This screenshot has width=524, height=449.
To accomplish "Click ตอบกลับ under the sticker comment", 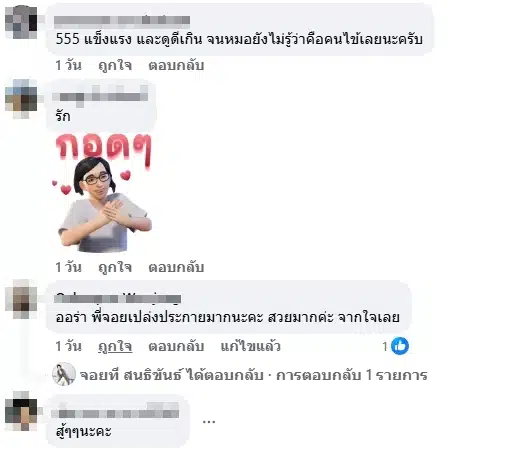I will (176, 267).
